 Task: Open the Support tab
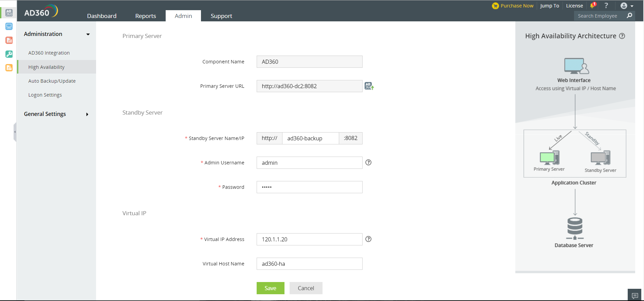(x=221, y=16)
